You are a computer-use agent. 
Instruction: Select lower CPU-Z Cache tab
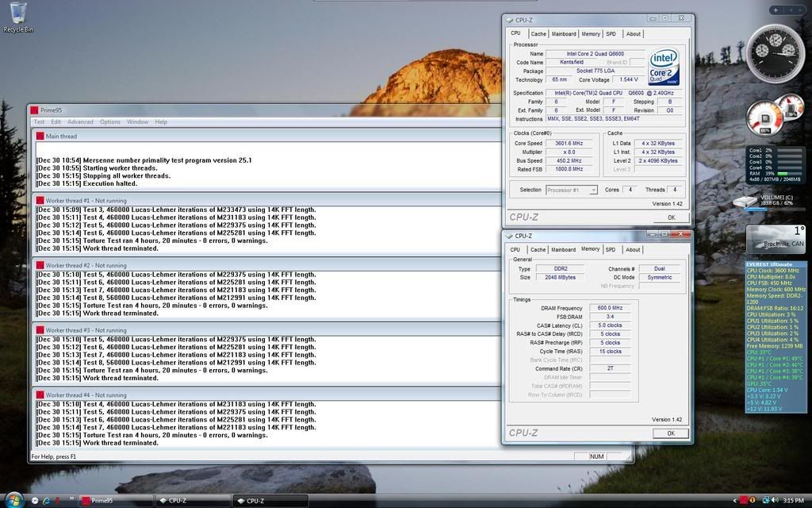tap(538, 249)
